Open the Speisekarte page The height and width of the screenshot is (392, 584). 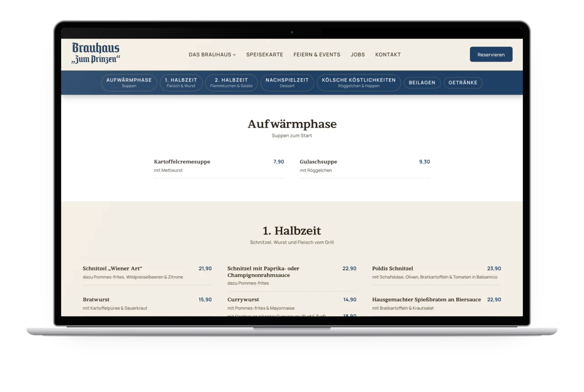click(265, 55)
